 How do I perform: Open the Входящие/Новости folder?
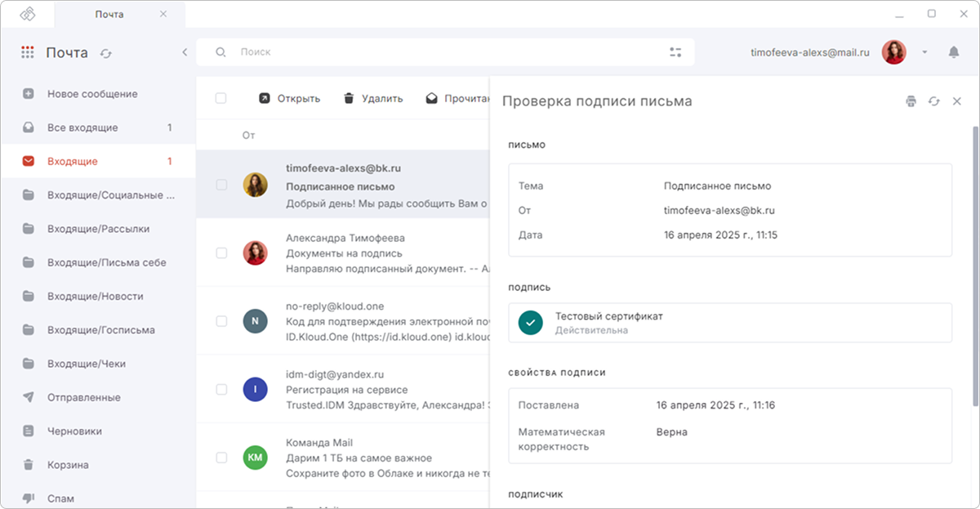98,296
